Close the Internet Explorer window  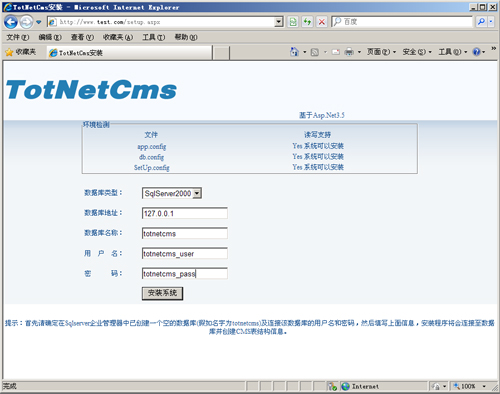pos(493,7)
